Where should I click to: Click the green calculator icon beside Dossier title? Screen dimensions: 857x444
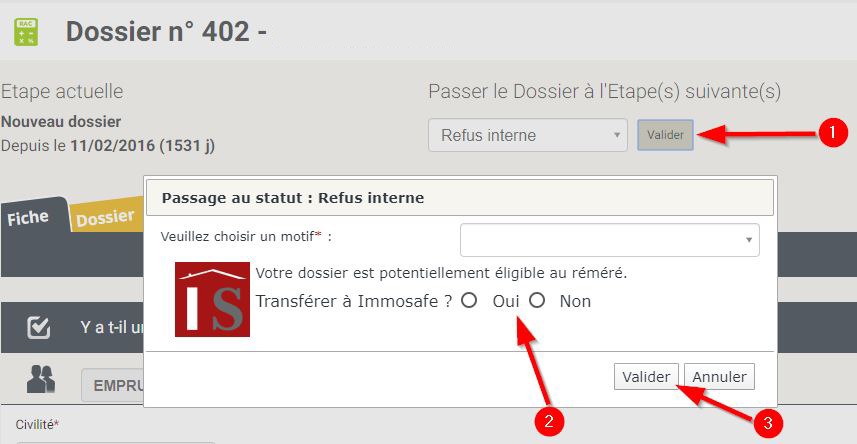click(x=26, y=32)
